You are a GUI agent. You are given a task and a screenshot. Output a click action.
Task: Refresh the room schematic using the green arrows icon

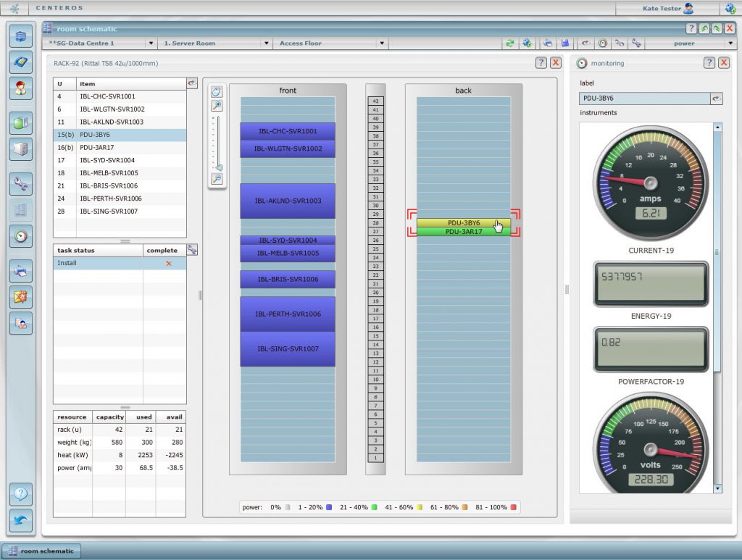511,43
